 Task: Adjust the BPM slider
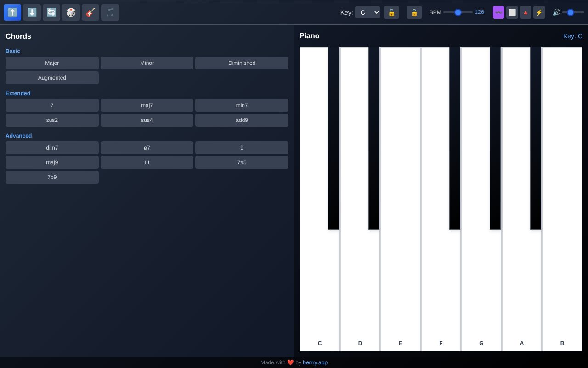click(x=458, y=12)
